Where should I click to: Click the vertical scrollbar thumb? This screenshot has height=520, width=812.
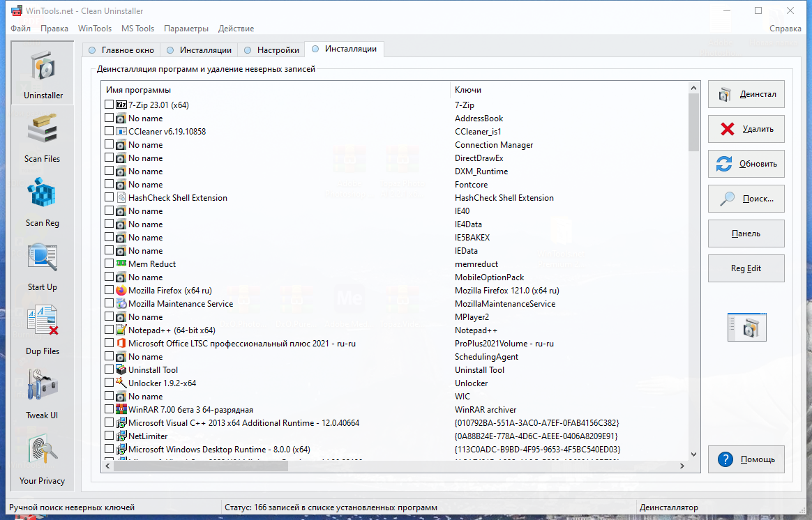(x=694, y=122)
